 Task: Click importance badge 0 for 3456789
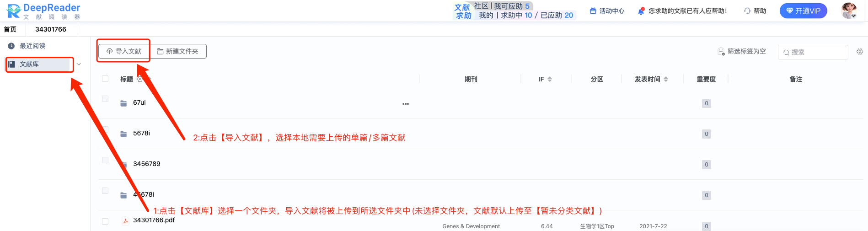pos(707,165)
